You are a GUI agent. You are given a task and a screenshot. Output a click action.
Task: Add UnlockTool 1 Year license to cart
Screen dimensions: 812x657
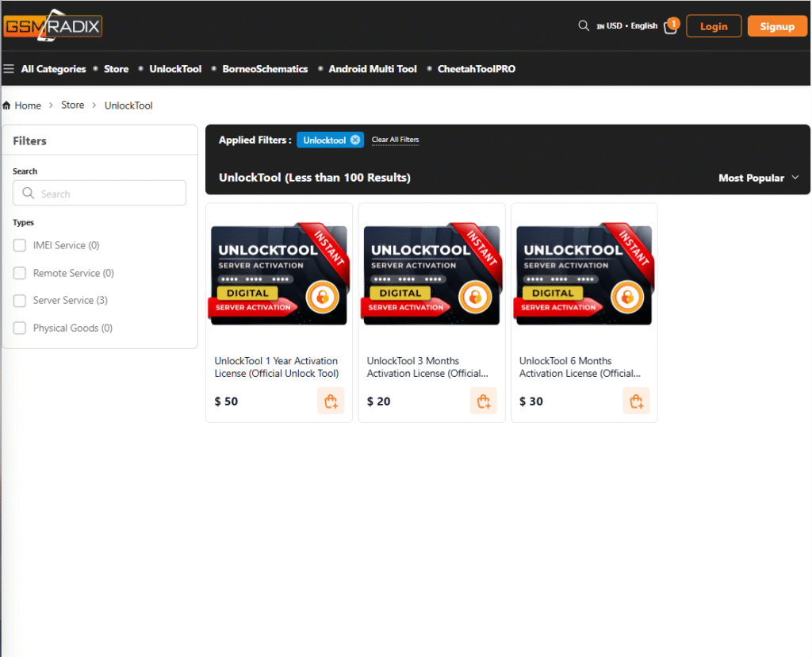pyautogui.click(x=331, y=401)
